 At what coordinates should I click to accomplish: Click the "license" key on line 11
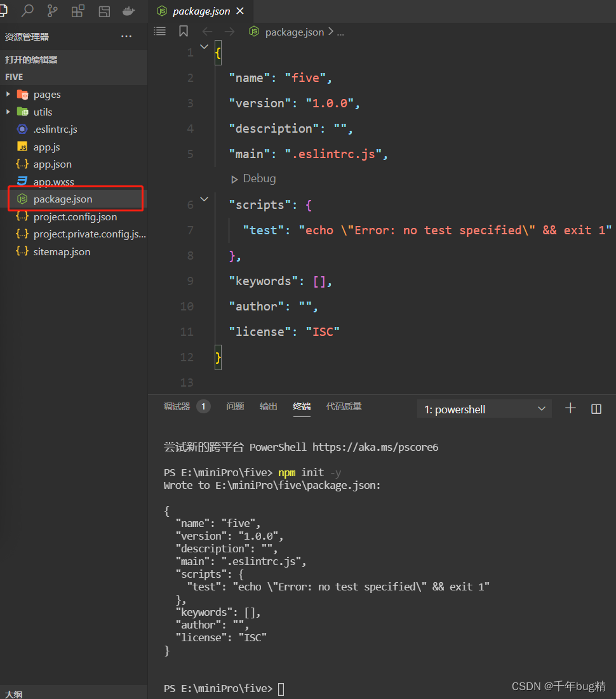coord(260,331)
